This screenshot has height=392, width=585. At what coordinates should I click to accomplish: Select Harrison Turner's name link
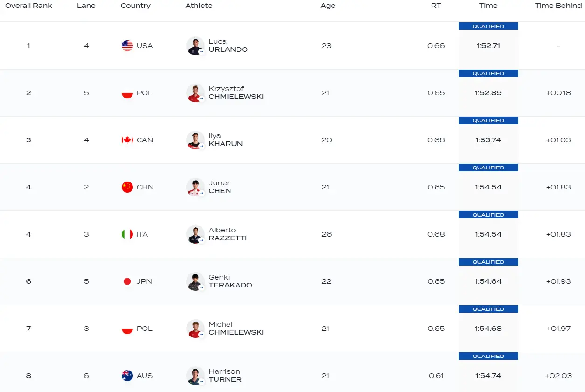click(225, 376)
